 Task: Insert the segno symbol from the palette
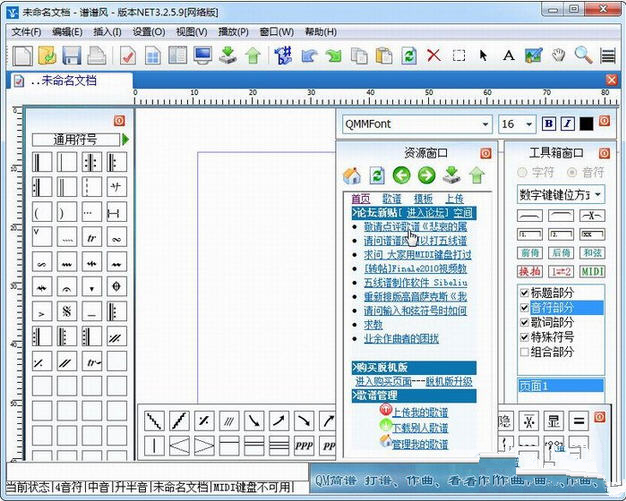click(66, 311)
